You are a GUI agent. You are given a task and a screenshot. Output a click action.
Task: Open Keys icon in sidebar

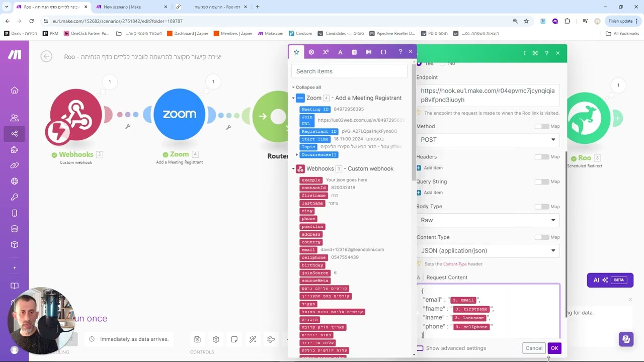(14, 197)
